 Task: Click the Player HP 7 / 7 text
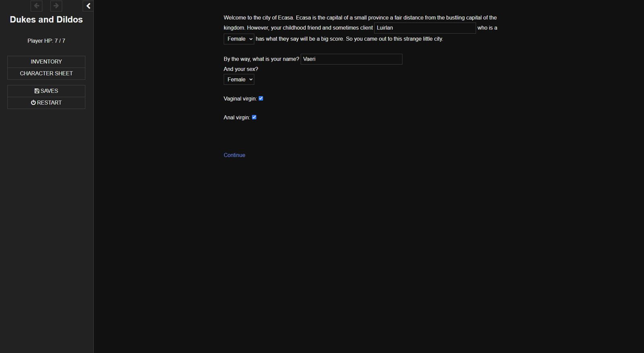(x=46, y=41)
